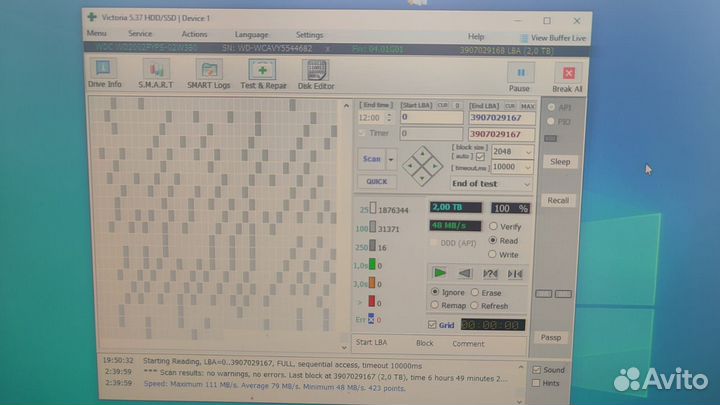Click the random seek button

489,274
